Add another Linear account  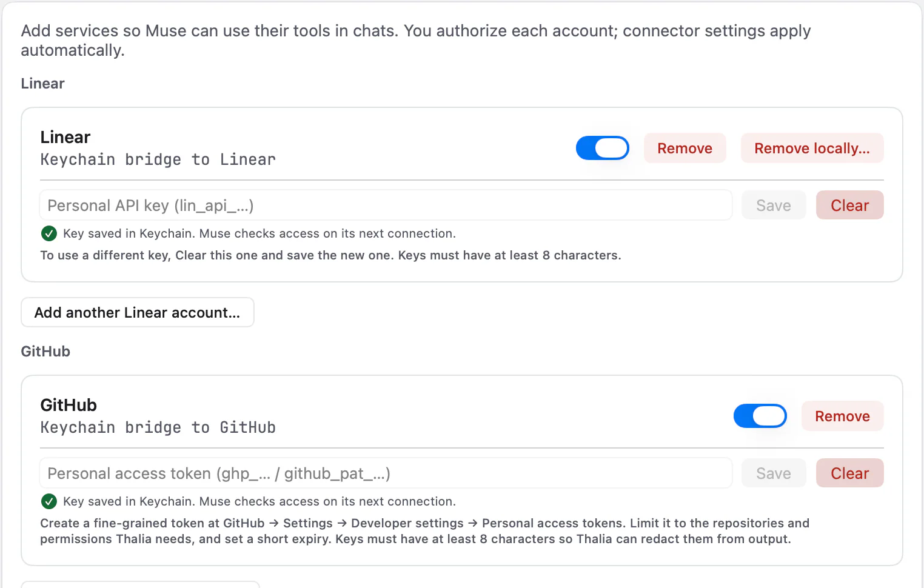138,312
